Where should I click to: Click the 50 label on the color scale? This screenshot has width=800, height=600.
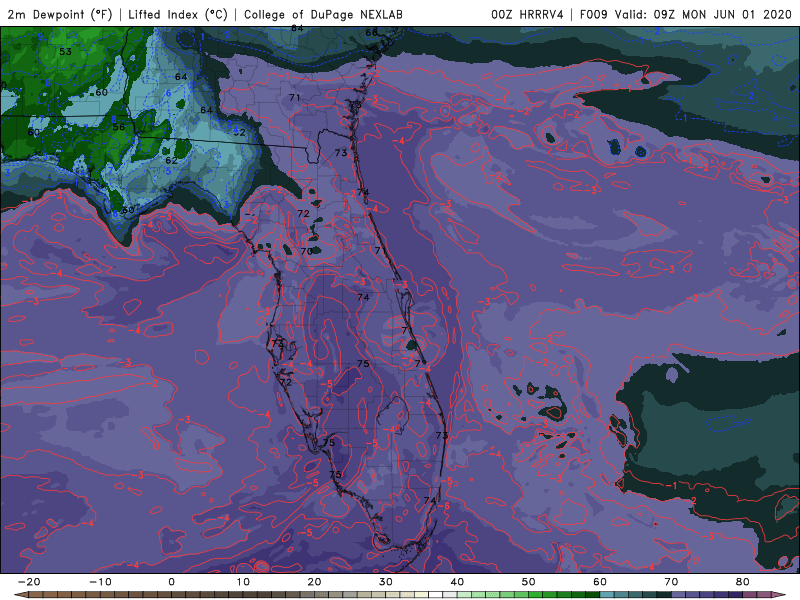click(x=529, y=582)
